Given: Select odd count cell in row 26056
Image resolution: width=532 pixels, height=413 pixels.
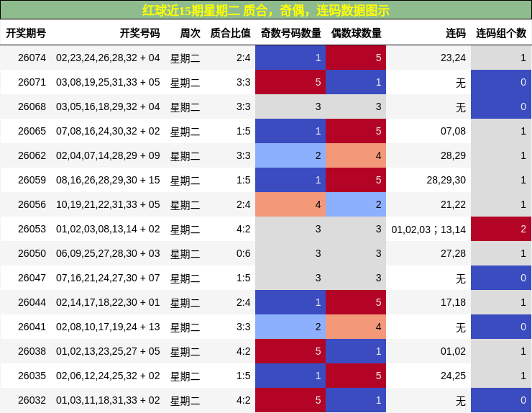Looking at the screenshot, I should [x=290, y=204].
